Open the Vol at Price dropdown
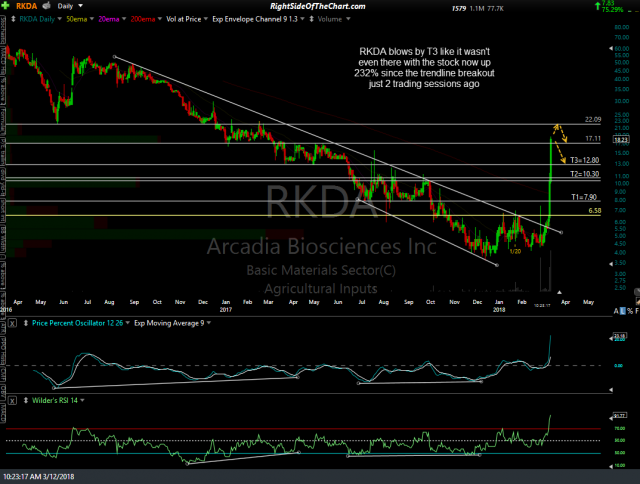Image resolution: width=640 pixels, height=484 pixels. tap(205, 19)
